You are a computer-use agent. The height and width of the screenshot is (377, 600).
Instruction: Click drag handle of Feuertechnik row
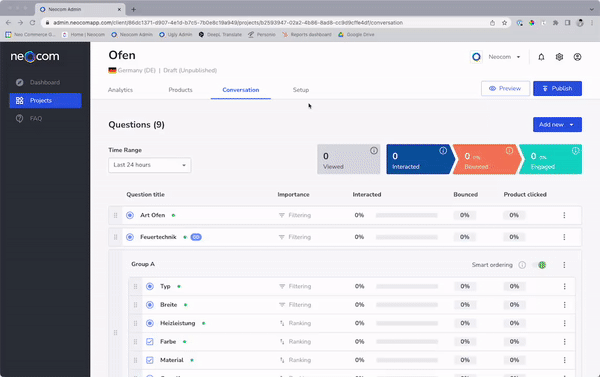[115, 237]
